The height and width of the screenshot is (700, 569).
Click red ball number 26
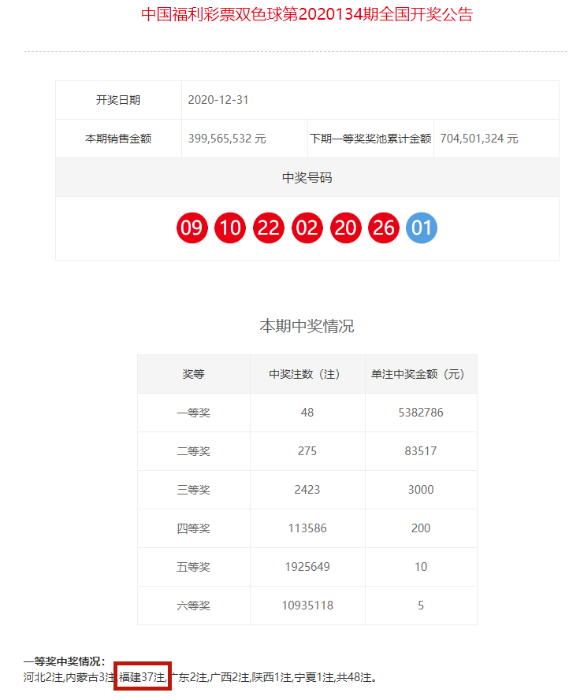(x=384, y=228)
